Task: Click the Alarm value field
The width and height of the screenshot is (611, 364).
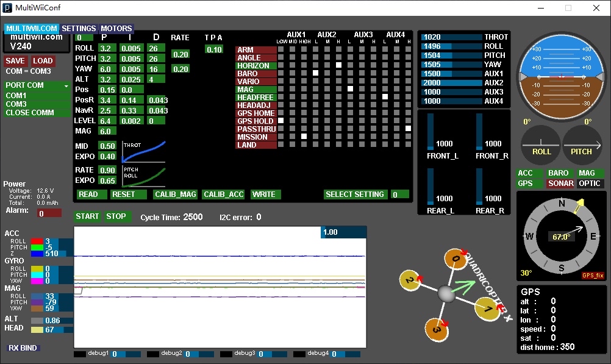Action: click(49, 213)
